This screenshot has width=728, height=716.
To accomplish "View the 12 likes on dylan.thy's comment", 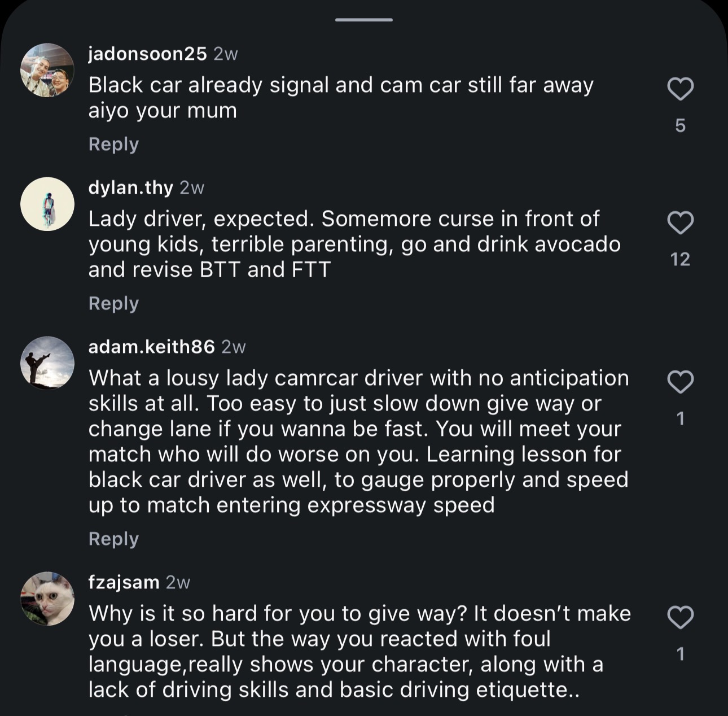I will (680, 259).
